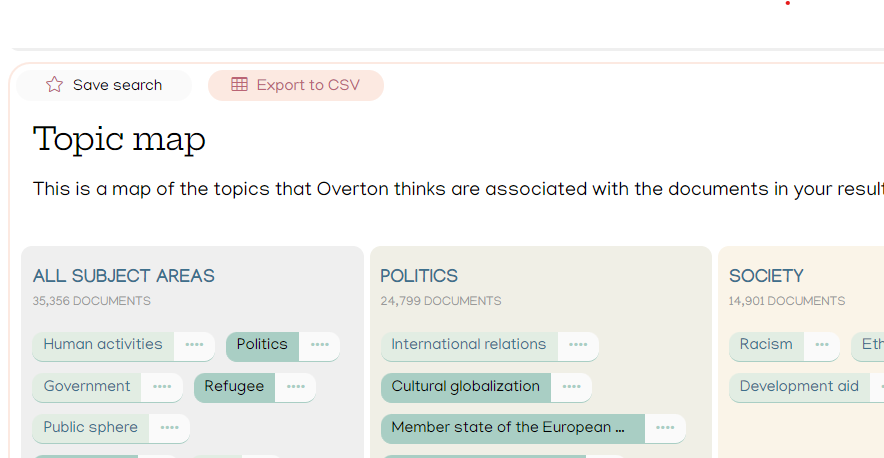Open the Politics subject area heading
Screen dimensions: 884x458
pyautogui.click(x=419, y=276)
